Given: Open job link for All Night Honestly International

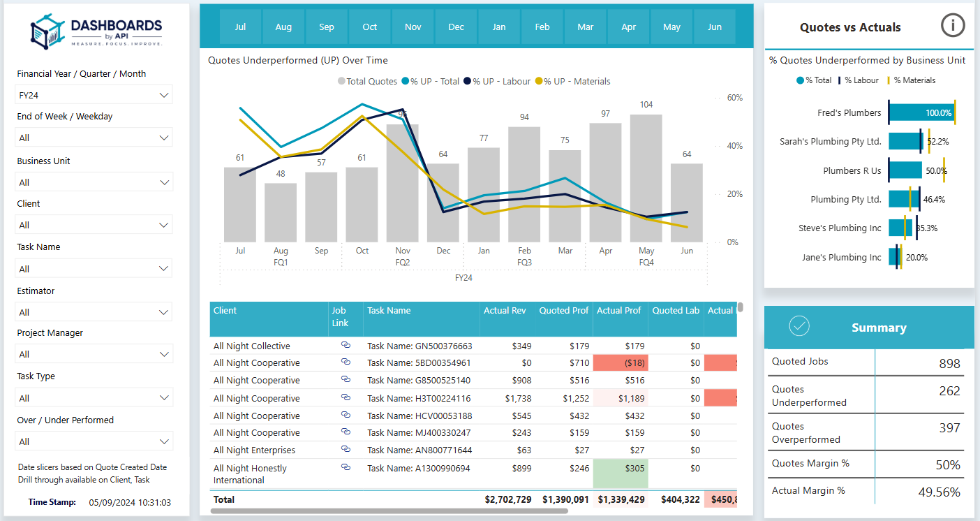Looking at the screenshot, I should click(345, 467).
